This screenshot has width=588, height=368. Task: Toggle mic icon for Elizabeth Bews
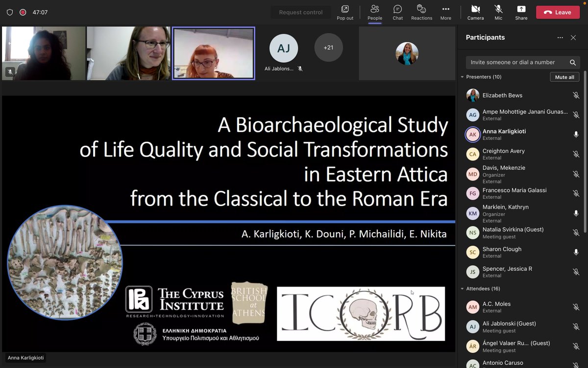576,95
